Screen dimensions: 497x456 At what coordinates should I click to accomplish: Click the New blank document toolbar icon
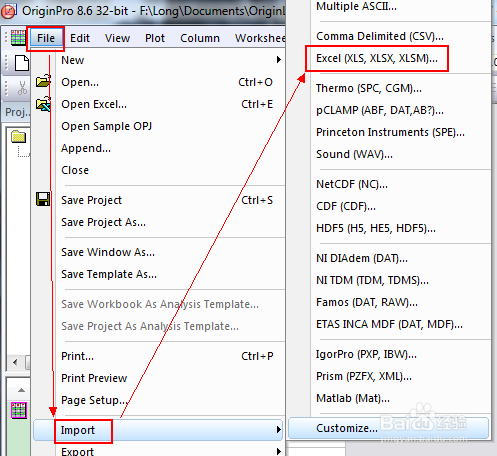22,63
